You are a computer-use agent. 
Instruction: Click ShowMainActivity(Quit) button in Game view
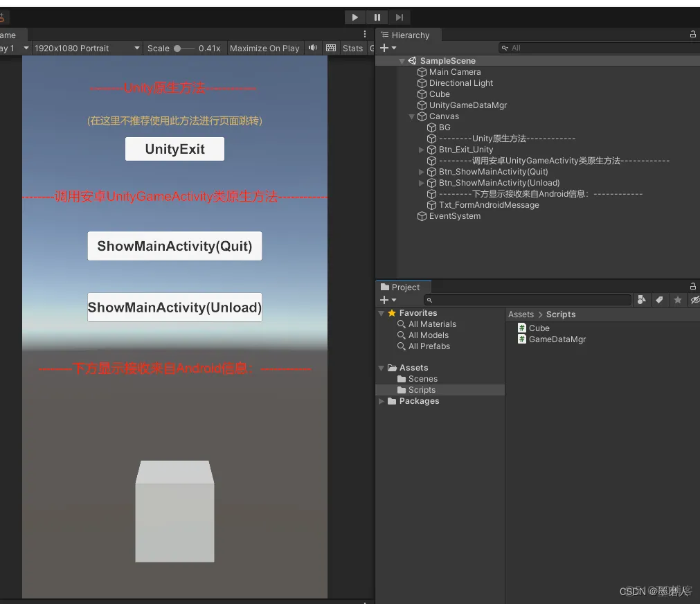pos(174,246)
